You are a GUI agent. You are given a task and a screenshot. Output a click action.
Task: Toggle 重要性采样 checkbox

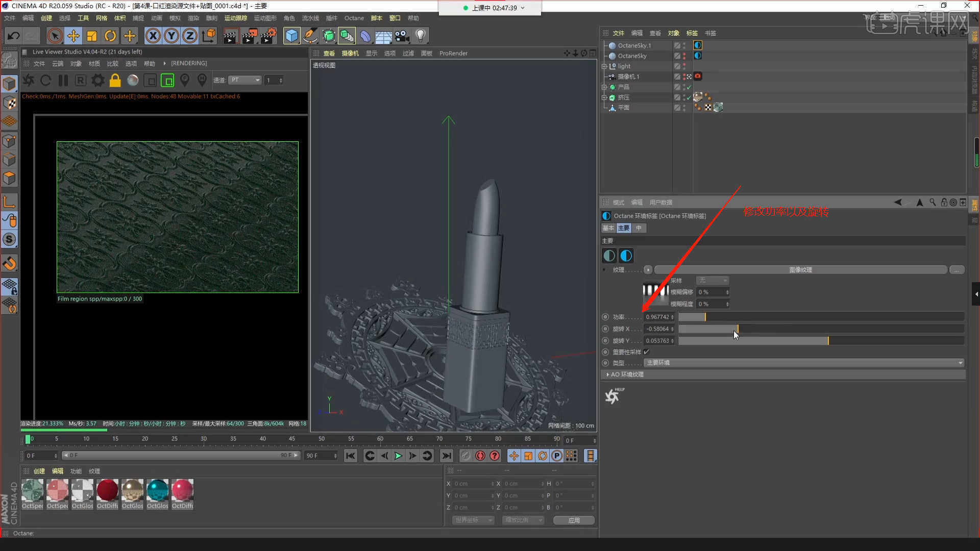[647, 352]
